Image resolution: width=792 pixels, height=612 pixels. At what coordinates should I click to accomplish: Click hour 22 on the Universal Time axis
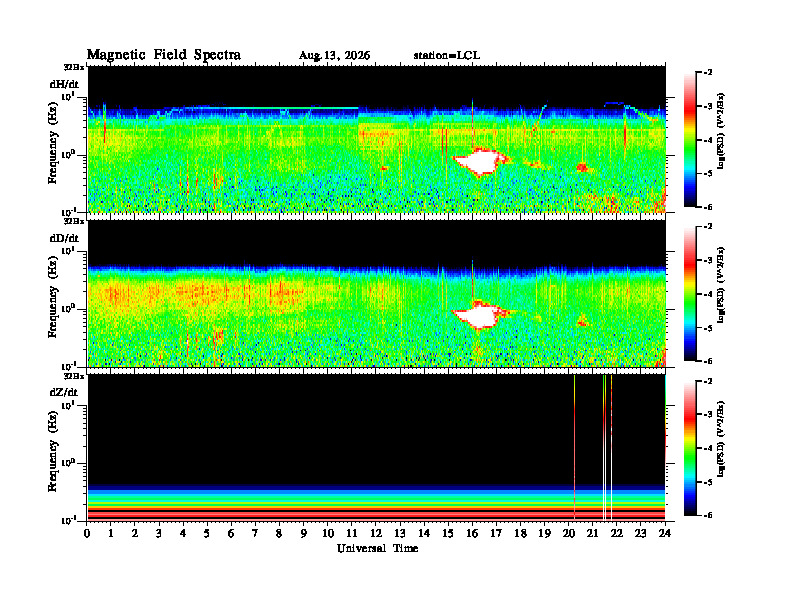pos(617,533)
